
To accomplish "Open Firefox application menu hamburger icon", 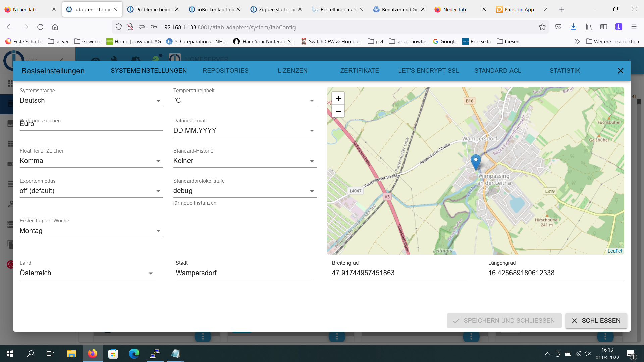I will [x=634, y=27].
